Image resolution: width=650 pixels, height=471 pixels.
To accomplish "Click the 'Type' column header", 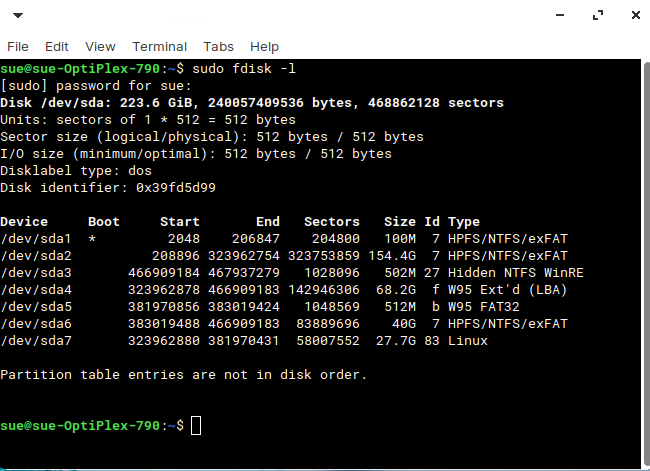I will pos(464,222).
